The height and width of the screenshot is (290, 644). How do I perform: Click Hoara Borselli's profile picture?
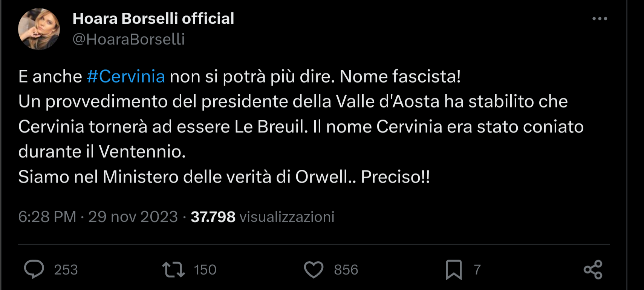pyautogui.click(x=39, y=29)
